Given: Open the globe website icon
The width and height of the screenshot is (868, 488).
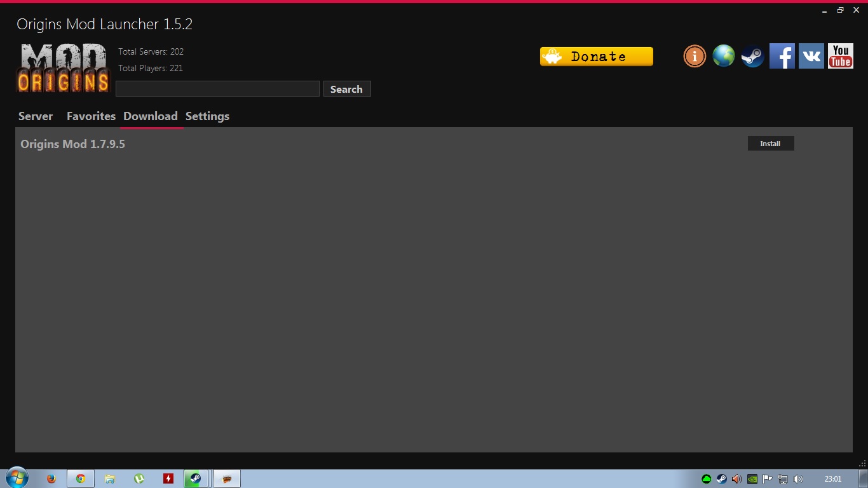Looking at the screenshot, I should click(x=724, y=56).
